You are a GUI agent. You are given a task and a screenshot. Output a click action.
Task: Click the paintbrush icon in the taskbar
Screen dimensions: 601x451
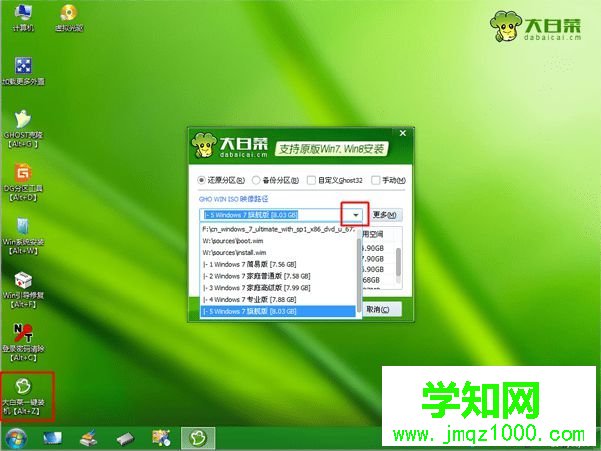(89, 438)
